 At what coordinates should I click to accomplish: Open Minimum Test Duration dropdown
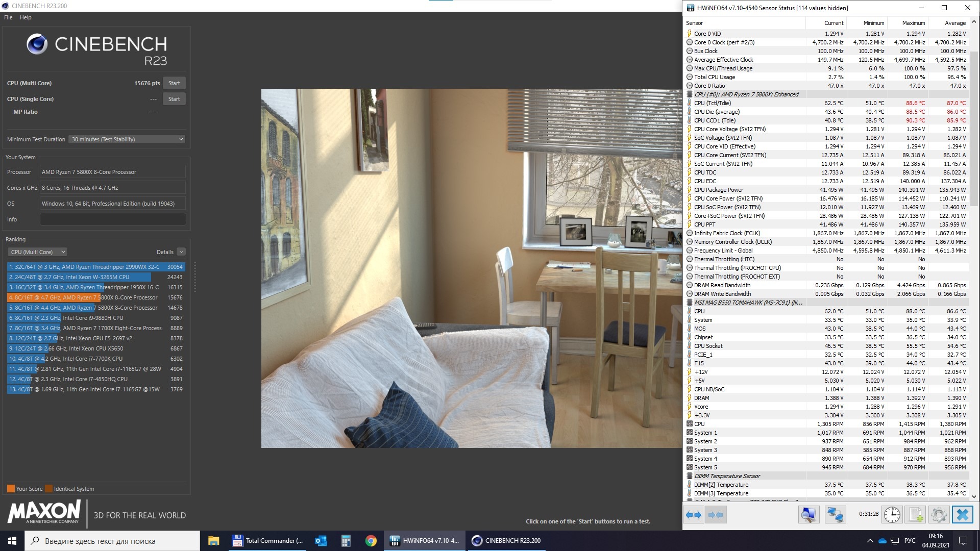pyautogui.click(x=127, y=139)
